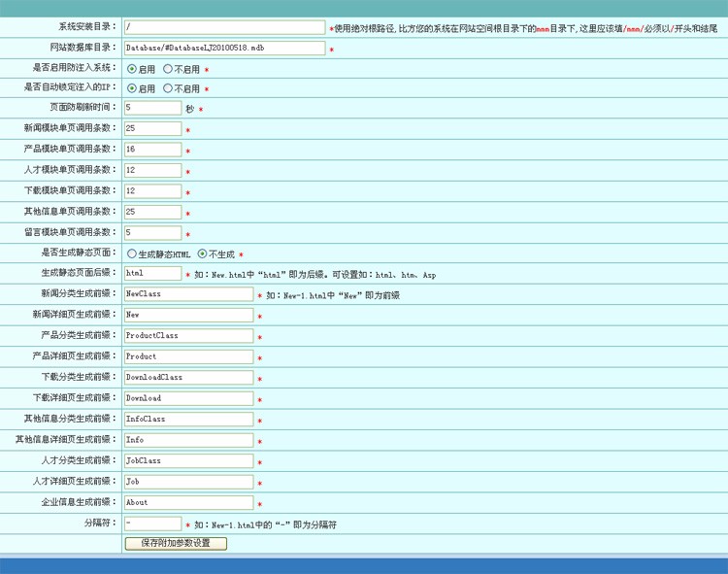Image resolution: width=728 pixels, height=574 pixels.
Task: Click the 分隔符 input field
Action: coord(152,523)
